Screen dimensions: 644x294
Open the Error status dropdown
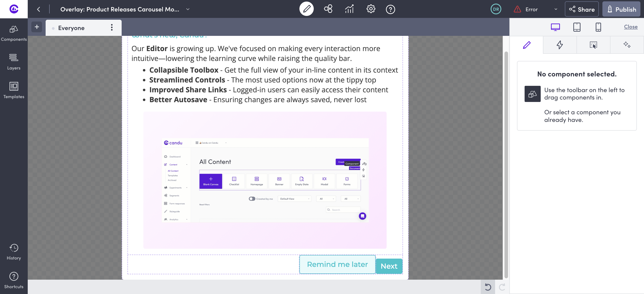555,9
